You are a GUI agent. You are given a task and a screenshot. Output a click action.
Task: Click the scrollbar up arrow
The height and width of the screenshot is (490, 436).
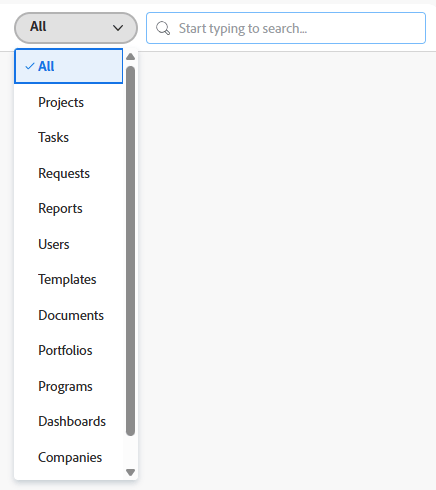point(131,57)
